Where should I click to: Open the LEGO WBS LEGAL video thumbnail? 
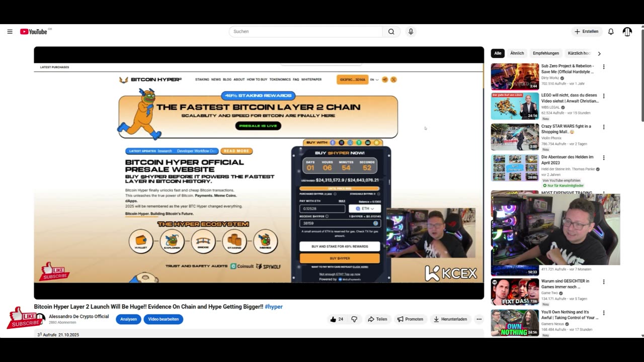tap(515, 106)
